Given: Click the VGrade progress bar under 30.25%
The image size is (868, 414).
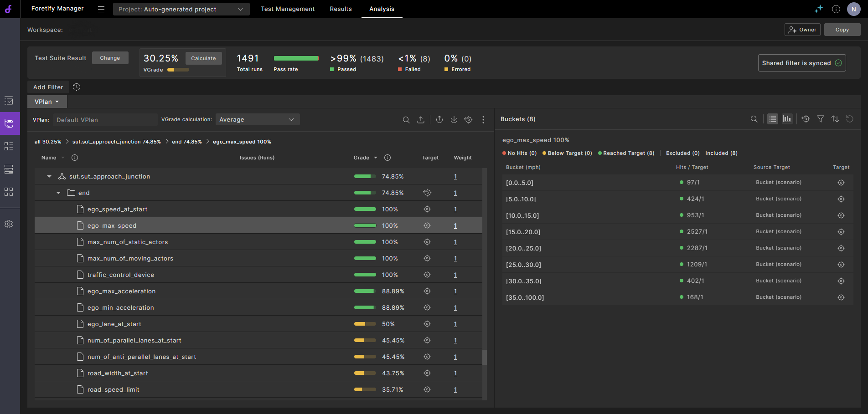Looking at the screenshot, I should (x=178, y=70).
